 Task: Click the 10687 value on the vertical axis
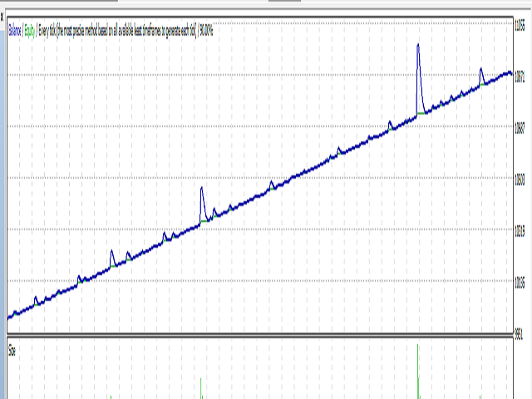pos(519,129)
